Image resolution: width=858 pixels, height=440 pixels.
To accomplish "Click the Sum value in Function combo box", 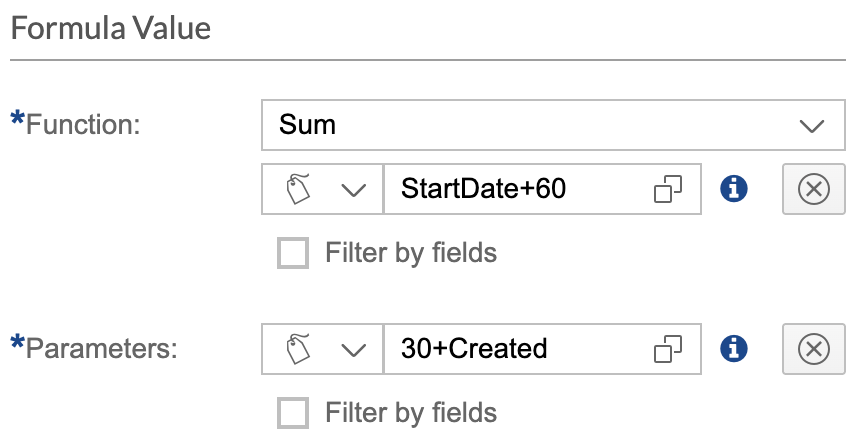I will click(308, 125).
